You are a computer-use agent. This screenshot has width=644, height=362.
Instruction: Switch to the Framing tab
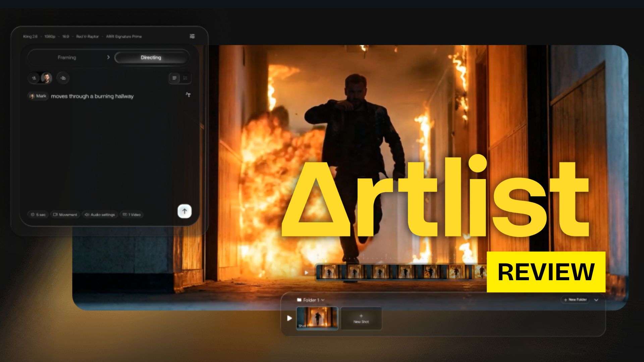tap(67, 58)
